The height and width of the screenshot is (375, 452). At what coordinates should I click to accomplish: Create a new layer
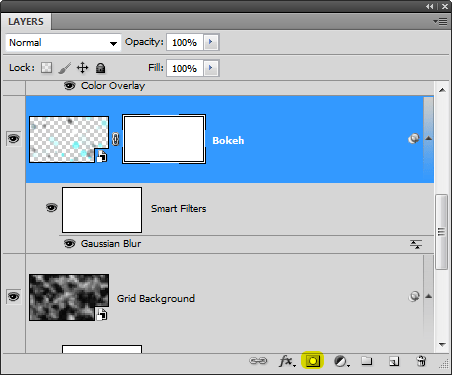click(394, 361)
